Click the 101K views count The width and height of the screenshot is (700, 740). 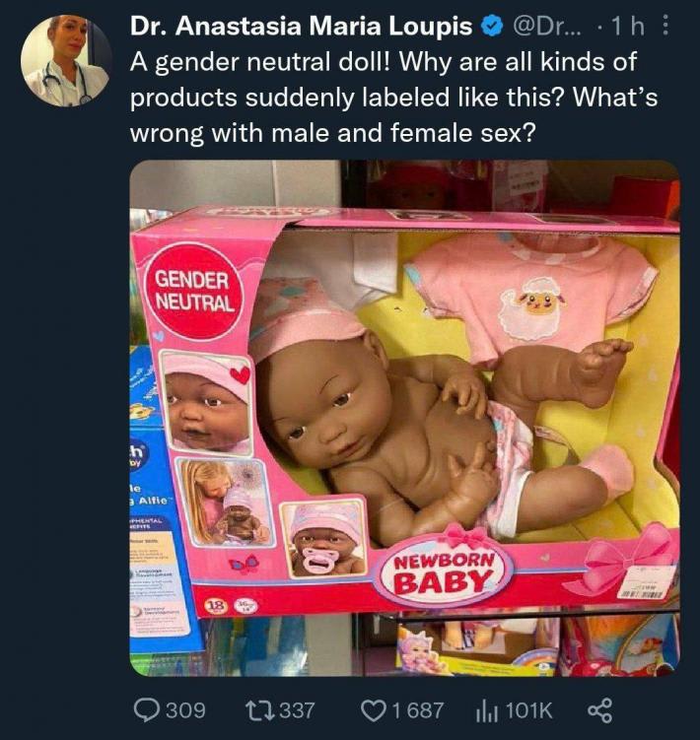[x=529, y=709]
